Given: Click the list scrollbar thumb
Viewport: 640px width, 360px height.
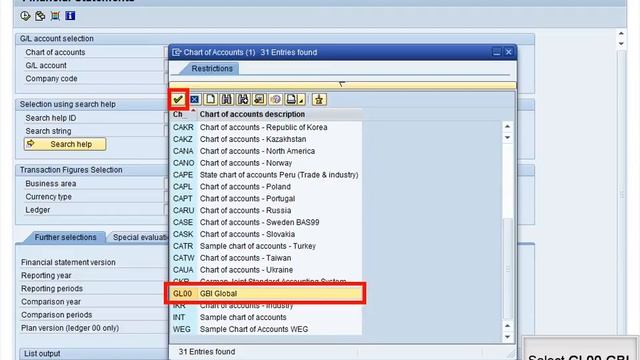Looking at the screenshot, I should point(507,269).
